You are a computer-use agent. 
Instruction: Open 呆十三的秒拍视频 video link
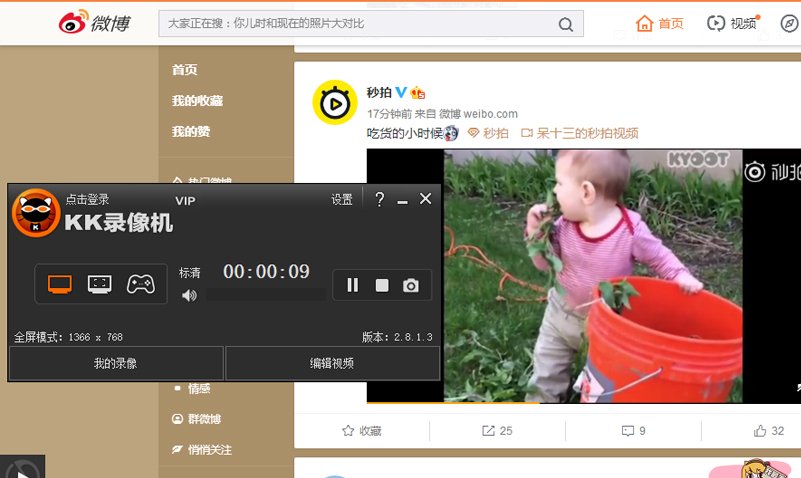tap(580, 133)
